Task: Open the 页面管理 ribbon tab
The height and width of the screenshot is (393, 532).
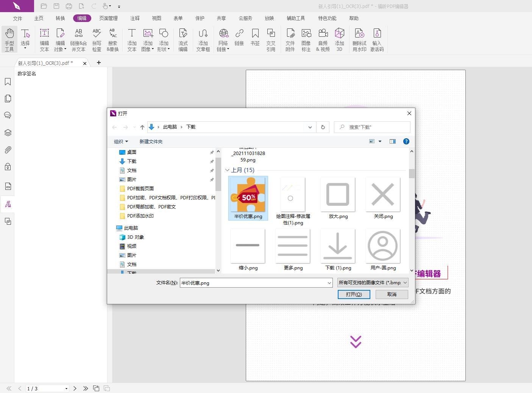Action: (108, 18)
